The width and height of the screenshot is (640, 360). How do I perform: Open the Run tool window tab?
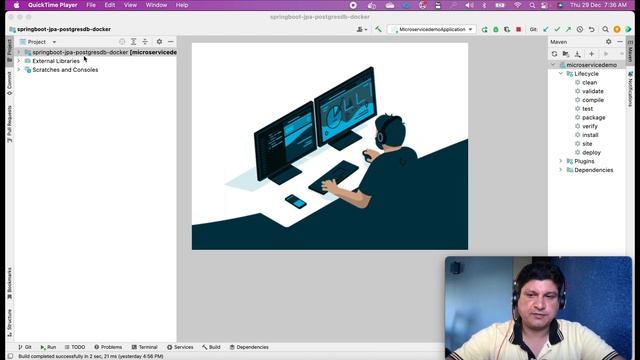coord(48,347)
